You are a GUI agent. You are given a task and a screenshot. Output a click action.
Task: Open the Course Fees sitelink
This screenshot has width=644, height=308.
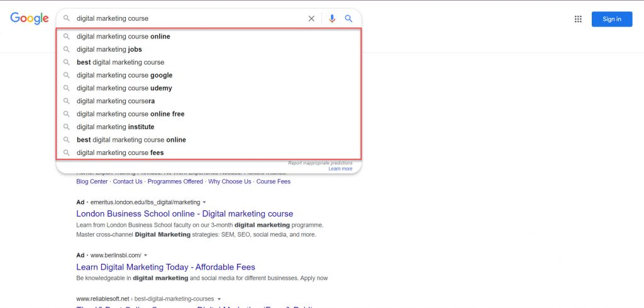[x=274, y=181]
